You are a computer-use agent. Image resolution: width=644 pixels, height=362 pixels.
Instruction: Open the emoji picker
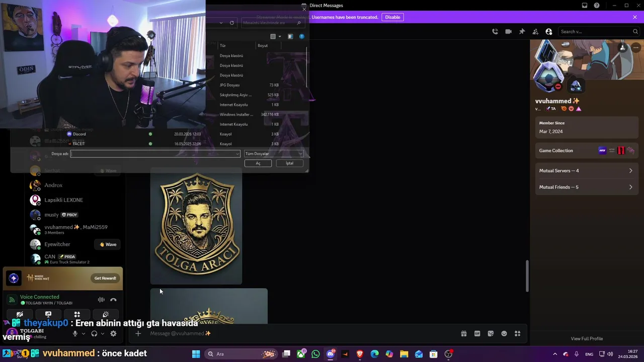click(x=504, y=333)
